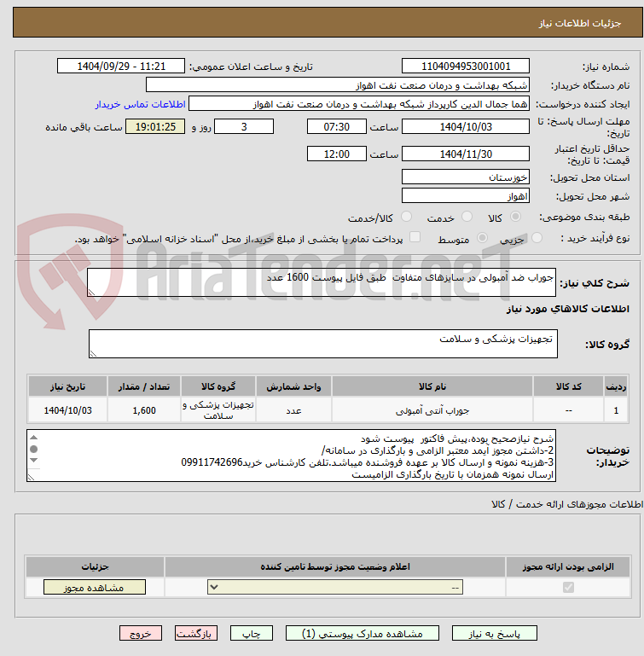Click the price validity date 1404/11/30 field
The image size is (644, 656).
click(x=466, y=154)
